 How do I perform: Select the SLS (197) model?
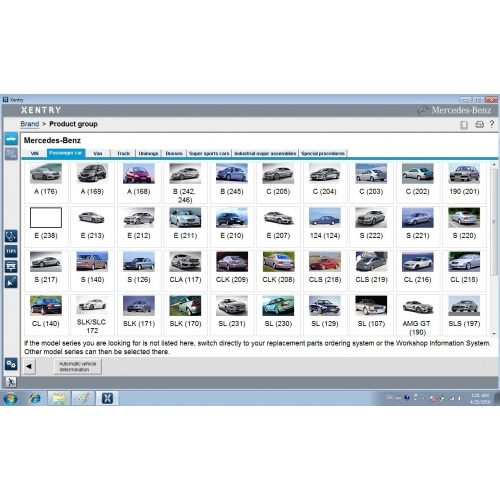click(x=464, y=315)
